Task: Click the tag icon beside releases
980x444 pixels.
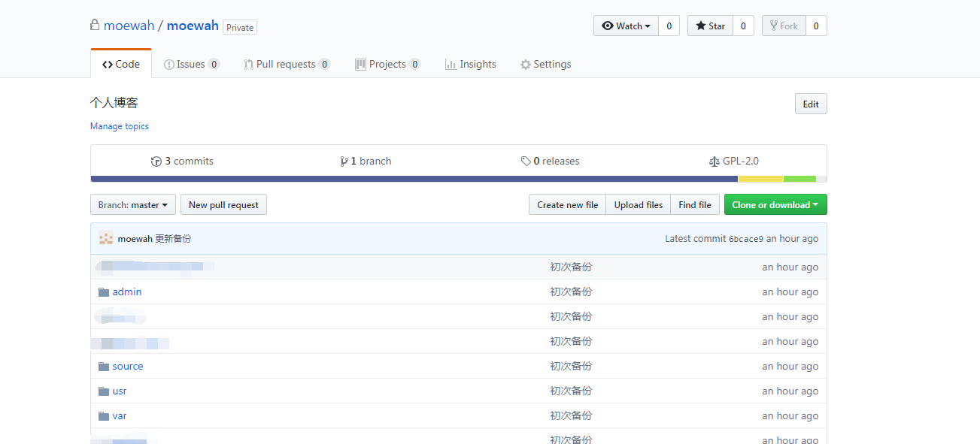Action: [526, 161]
